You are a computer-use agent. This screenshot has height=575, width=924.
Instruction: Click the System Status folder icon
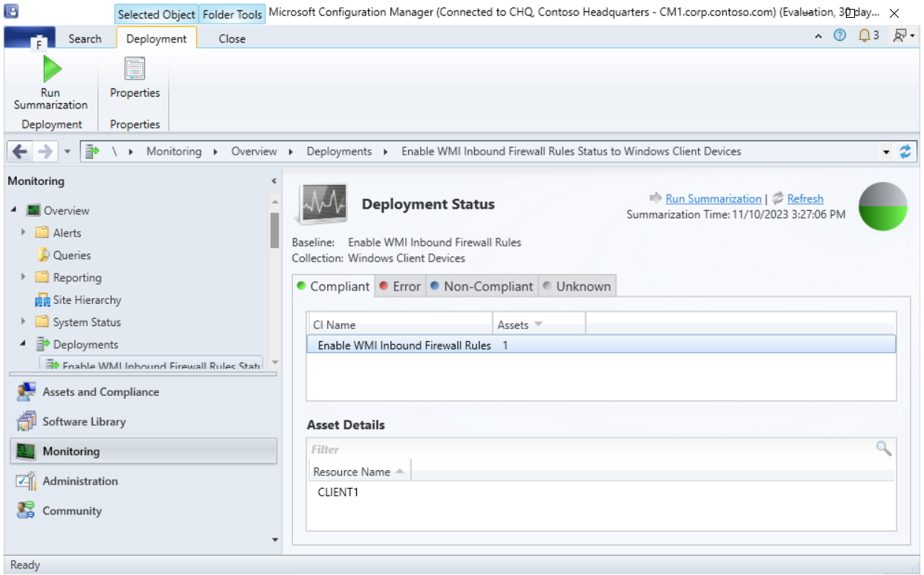click(x=42, y=322)
